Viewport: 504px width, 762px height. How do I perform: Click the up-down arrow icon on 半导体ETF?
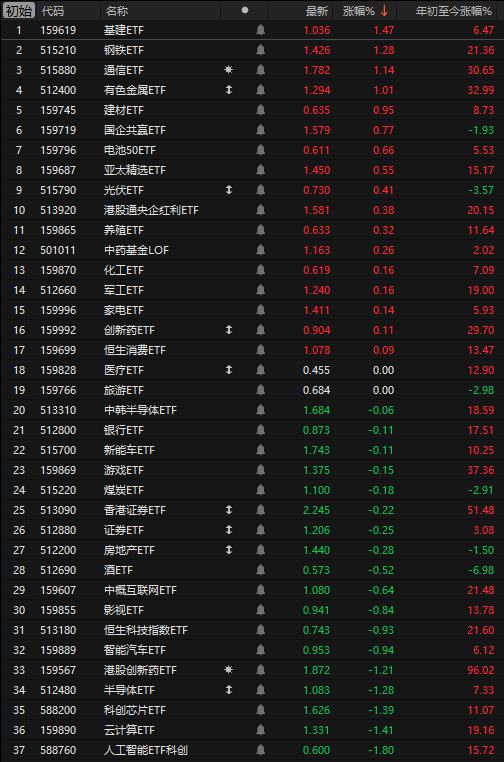coord(229,690)
